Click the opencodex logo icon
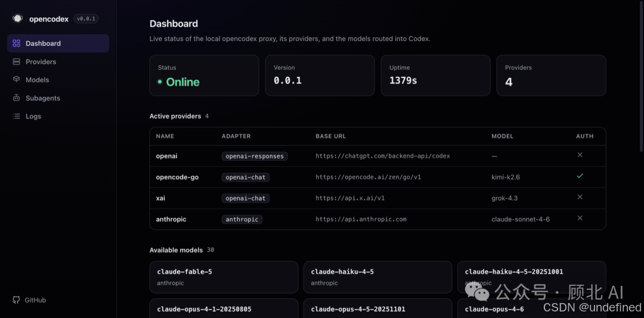 click(17, 18)
